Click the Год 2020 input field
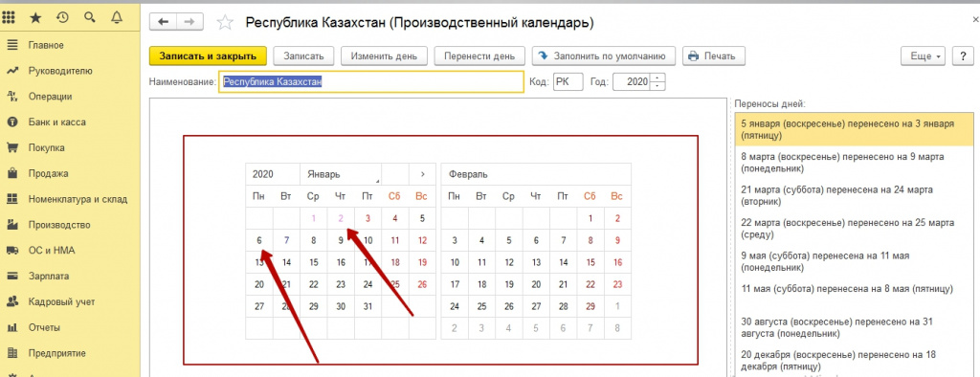The width and height of the screenshot is (980, 377). [632, 82]
